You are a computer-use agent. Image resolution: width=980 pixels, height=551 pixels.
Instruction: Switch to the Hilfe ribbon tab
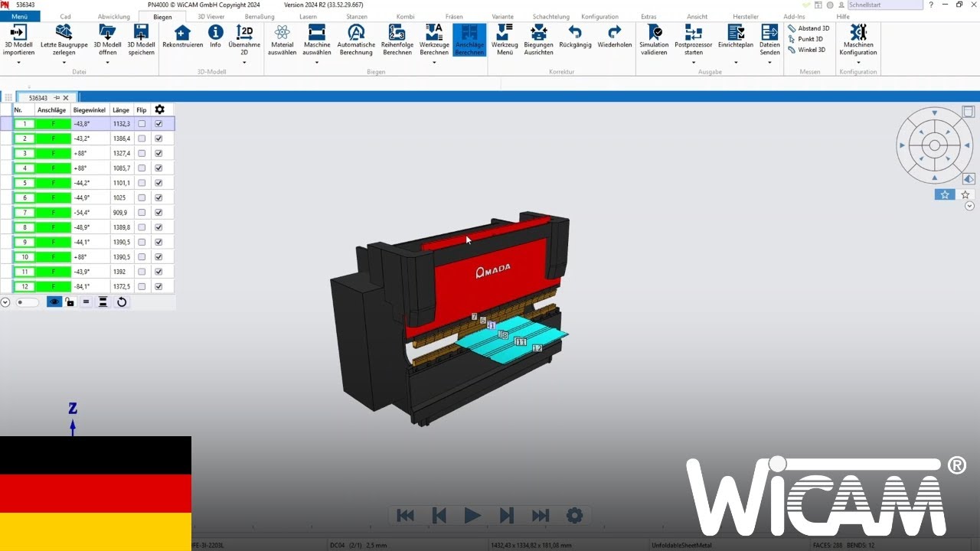pos(843,16)
